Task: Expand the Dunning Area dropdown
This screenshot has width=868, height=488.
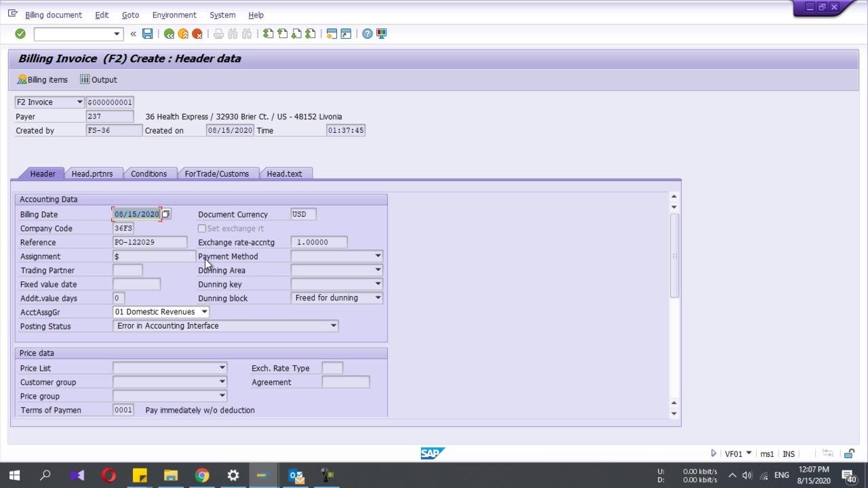Action: 378,270
